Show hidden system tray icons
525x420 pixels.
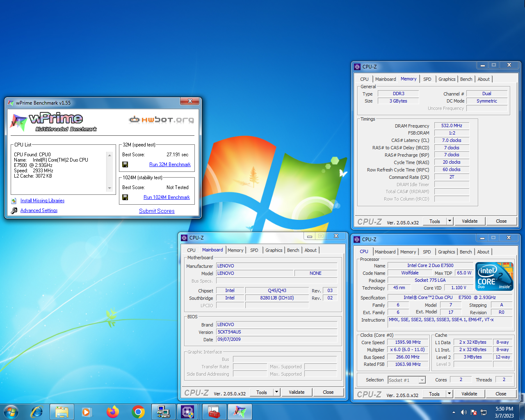click(454, 412)
